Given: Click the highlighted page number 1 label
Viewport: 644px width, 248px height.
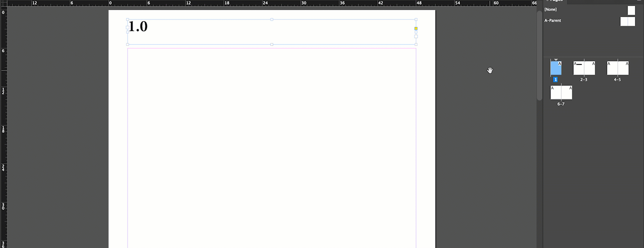Looking at the screenshot, I should [555, 80].
